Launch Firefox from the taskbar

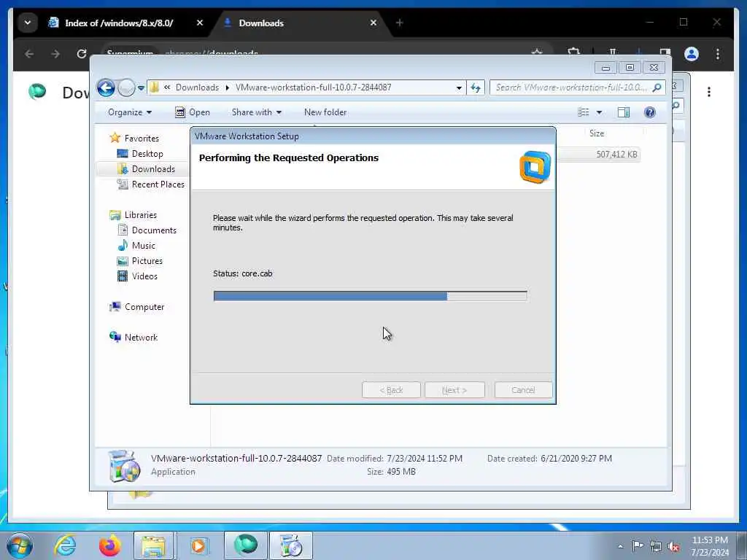point(109,545)
